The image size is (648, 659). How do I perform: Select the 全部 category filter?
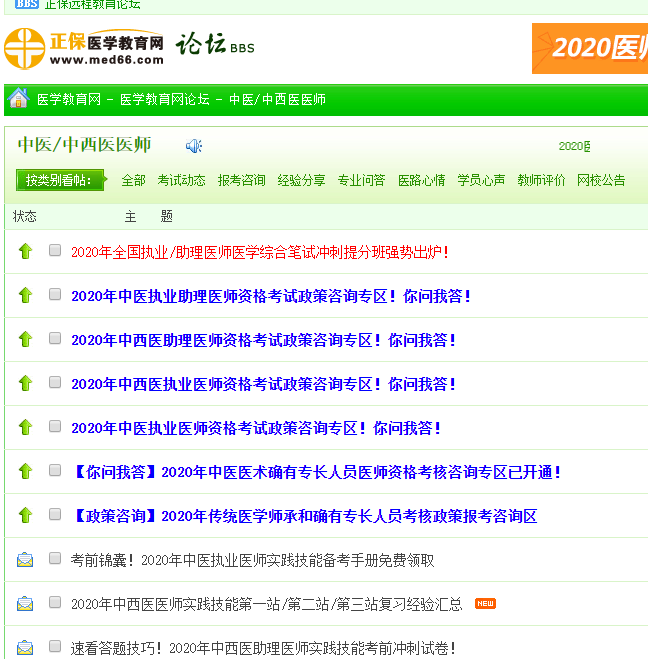[x=133, y=180]
